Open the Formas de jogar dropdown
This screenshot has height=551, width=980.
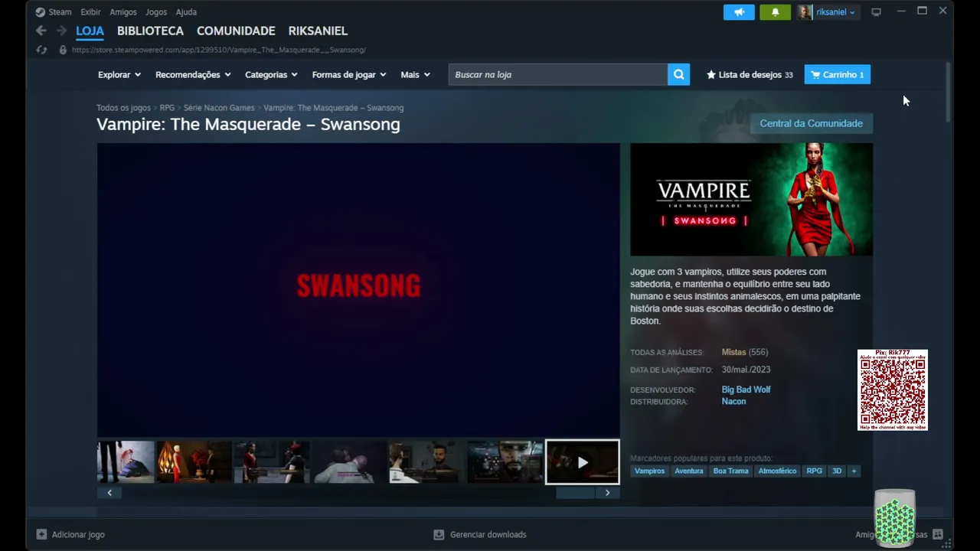click(x=349, y=75)
